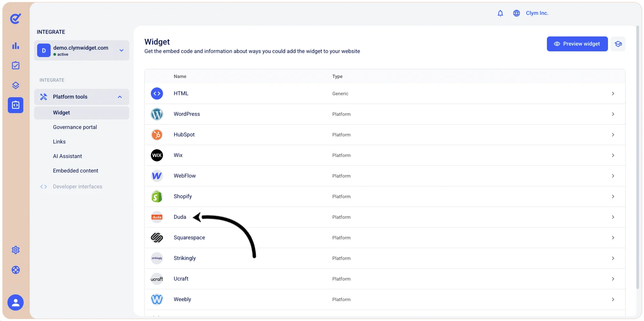The image size is (644, 321).
Task: Click the Type column header
Action: coord(337,76)
